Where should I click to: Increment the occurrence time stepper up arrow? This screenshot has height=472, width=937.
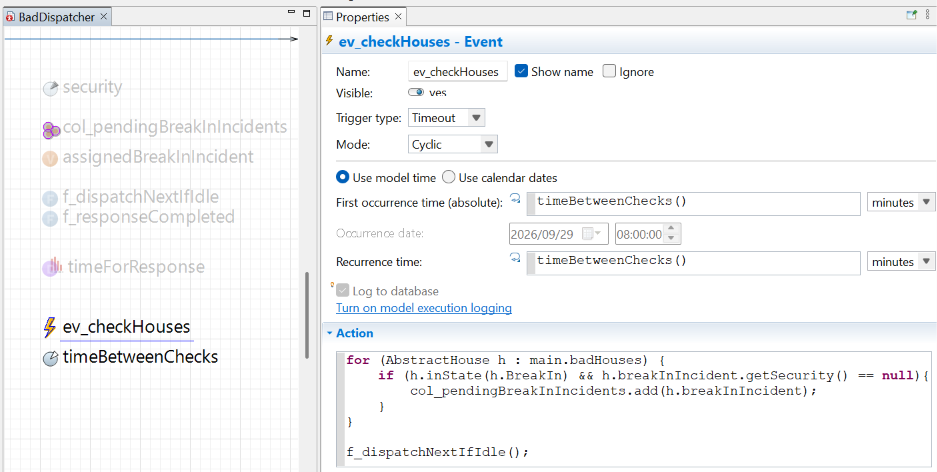pyautogui.click(x=671, y=229)
